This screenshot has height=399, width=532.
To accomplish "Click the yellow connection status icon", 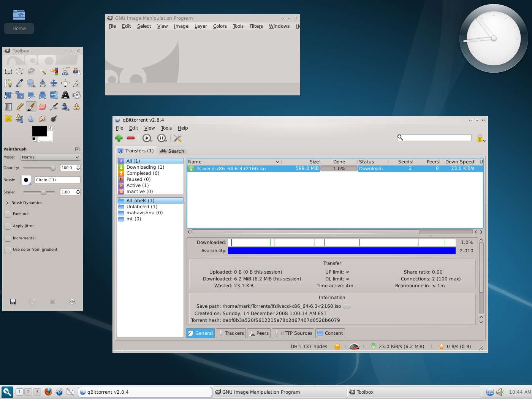I will 337,347.
